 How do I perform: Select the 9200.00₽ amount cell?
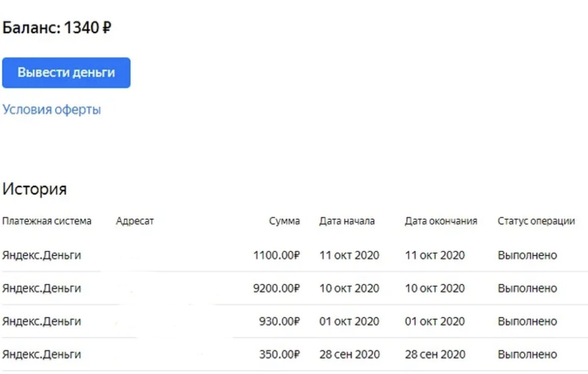pos(276,288)
